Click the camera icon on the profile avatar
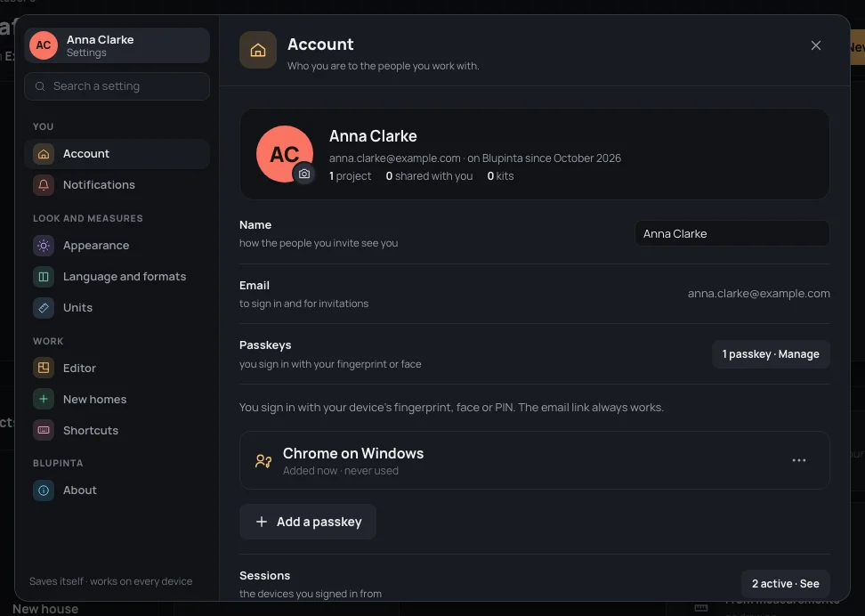This screenshot has width=865, height=616. 304,174
